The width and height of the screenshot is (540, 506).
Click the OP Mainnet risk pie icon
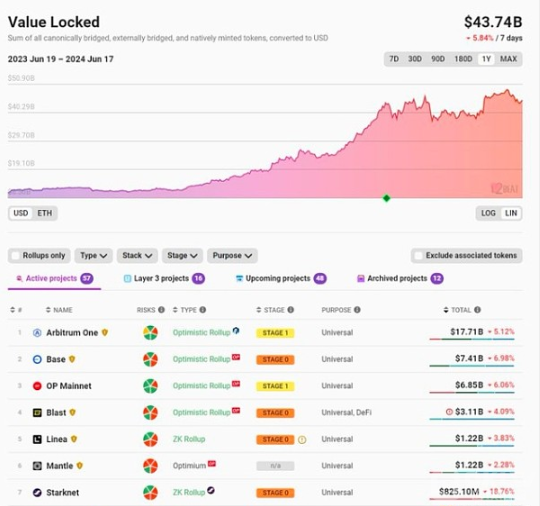coord(150,386)
